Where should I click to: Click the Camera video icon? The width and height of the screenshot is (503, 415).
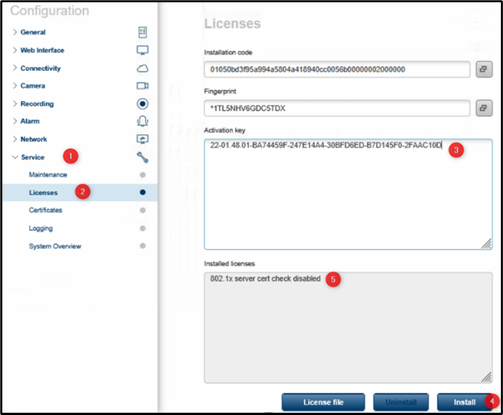[142, 86]
